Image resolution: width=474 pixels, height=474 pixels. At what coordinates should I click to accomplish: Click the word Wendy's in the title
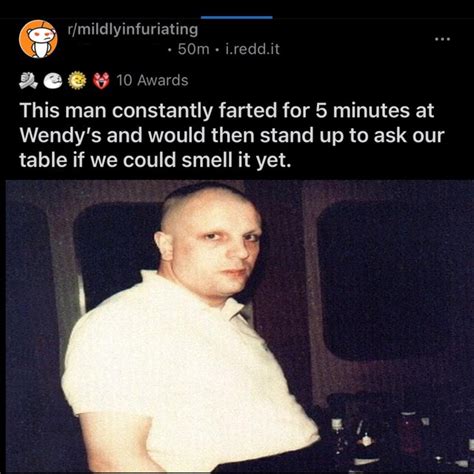click(x=60, y=135)
